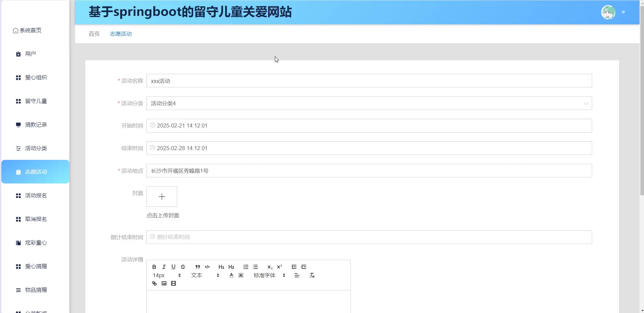This screenshot has height=313, width=644.
Task: Click inside the 活动详情 editor text area
Action: 249,302
